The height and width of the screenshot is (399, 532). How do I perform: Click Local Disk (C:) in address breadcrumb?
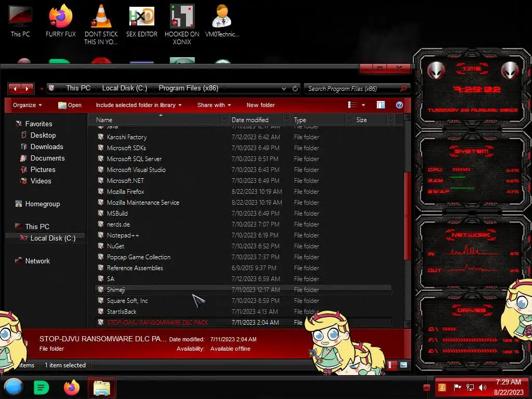click(125, 88)
